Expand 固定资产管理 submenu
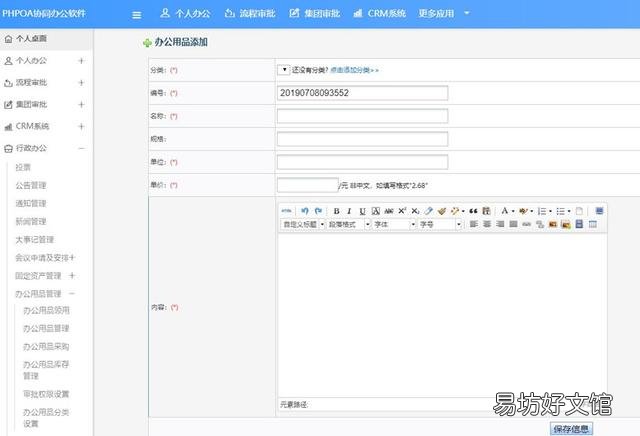The height and width of the screenshot is (436, 640). tap(72, 276)
